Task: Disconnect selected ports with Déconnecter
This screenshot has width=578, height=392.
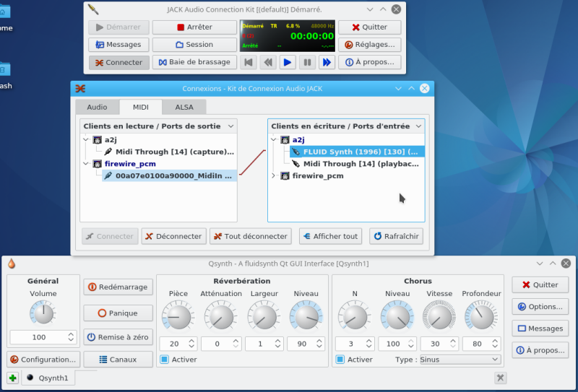Action: pos(173,236)
